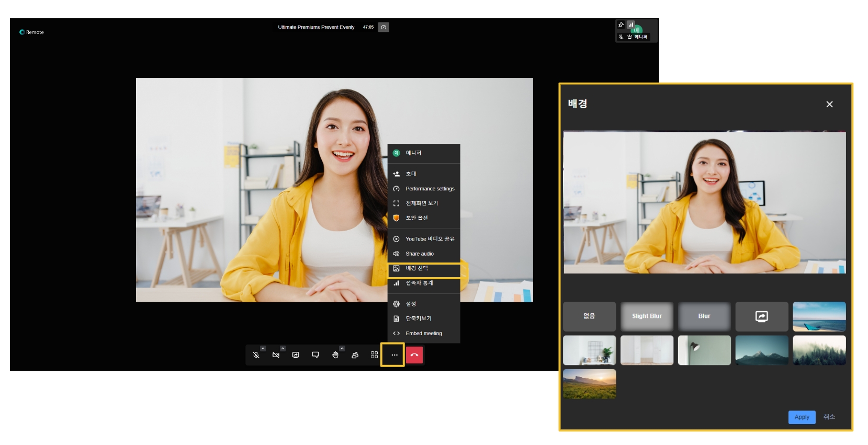Screen dimensions: 868x445
Task: Pick the beach boat background thumbnail
Action: 819,316
